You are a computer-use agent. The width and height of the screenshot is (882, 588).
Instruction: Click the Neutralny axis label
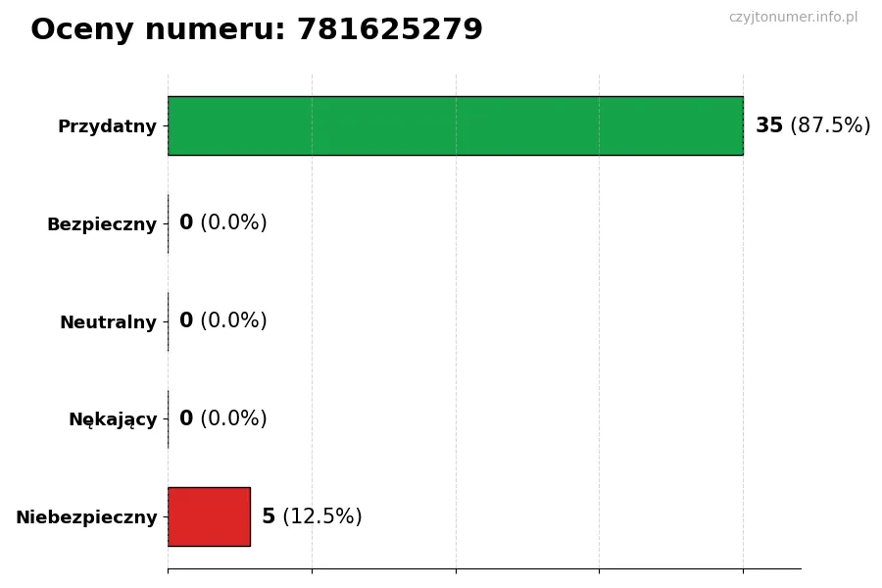pyautogui.click(x=108, y=322)
